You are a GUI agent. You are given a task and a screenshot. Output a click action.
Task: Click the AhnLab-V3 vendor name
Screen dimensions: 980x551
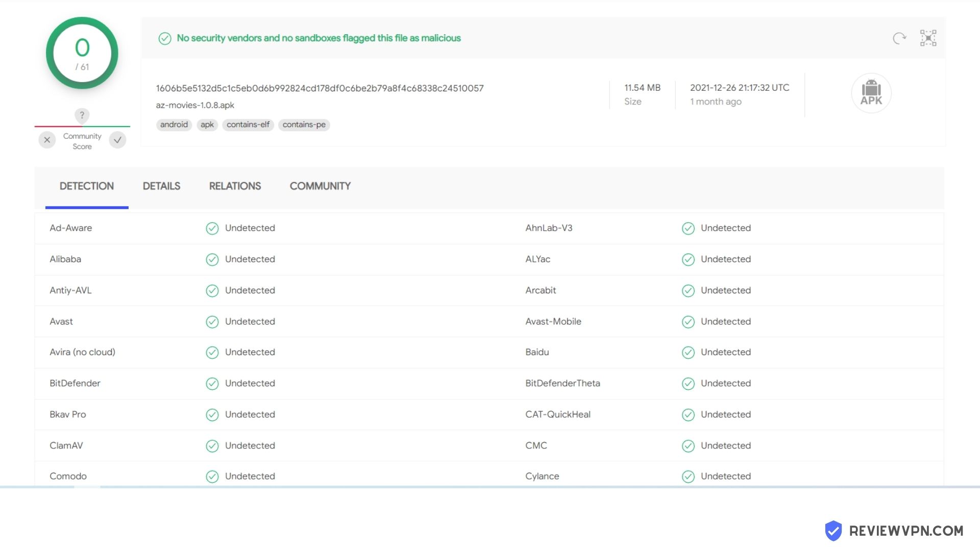coord(549,228)
